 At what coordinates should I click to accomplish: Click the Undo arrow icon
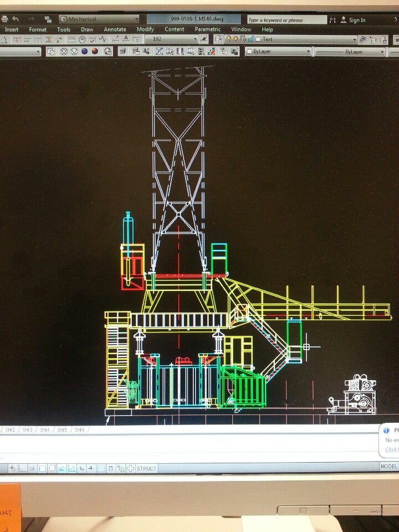click(x=16, y=19)
